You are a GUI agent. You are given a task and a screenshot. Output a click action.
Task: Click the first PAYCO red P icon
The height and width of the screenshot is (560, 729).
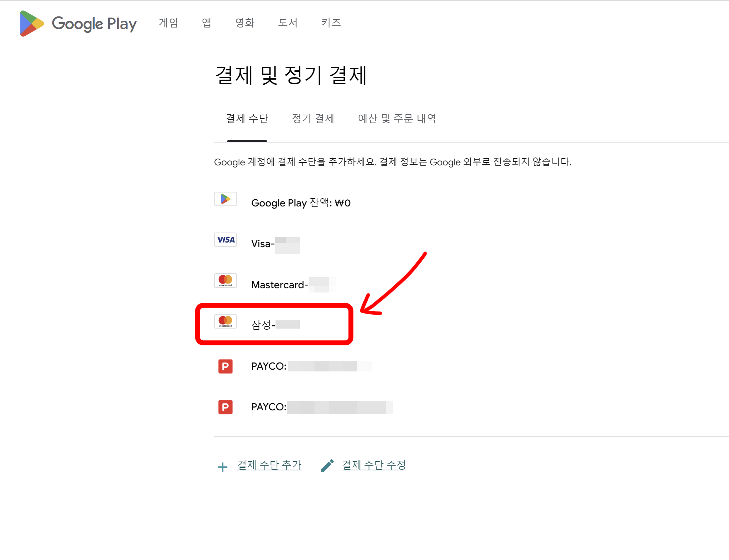click(225, 366)
